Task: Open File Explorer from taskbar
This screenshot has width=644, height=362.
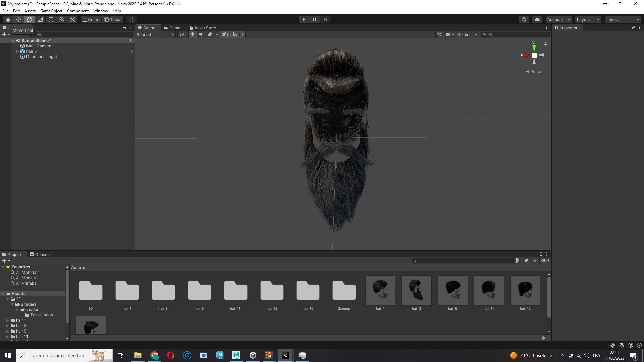Action: coord(138,355)
